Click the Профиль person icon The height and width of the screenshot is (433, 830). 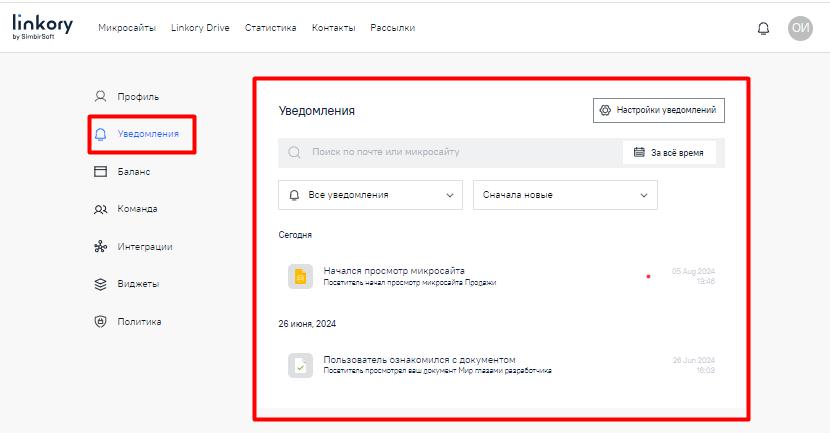[x=100, y=96]
